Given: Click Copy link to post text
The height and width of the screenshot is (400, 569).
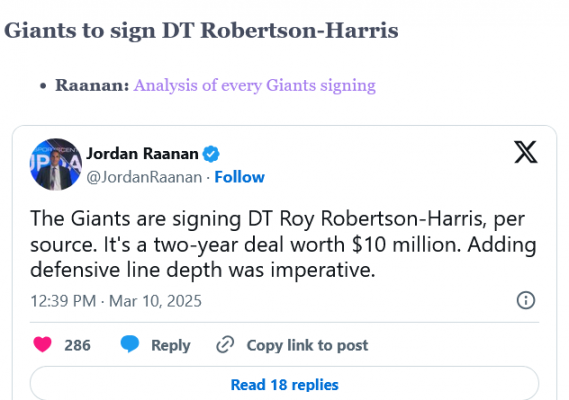Looking at the screenshot, I should (x=307, y=345).
